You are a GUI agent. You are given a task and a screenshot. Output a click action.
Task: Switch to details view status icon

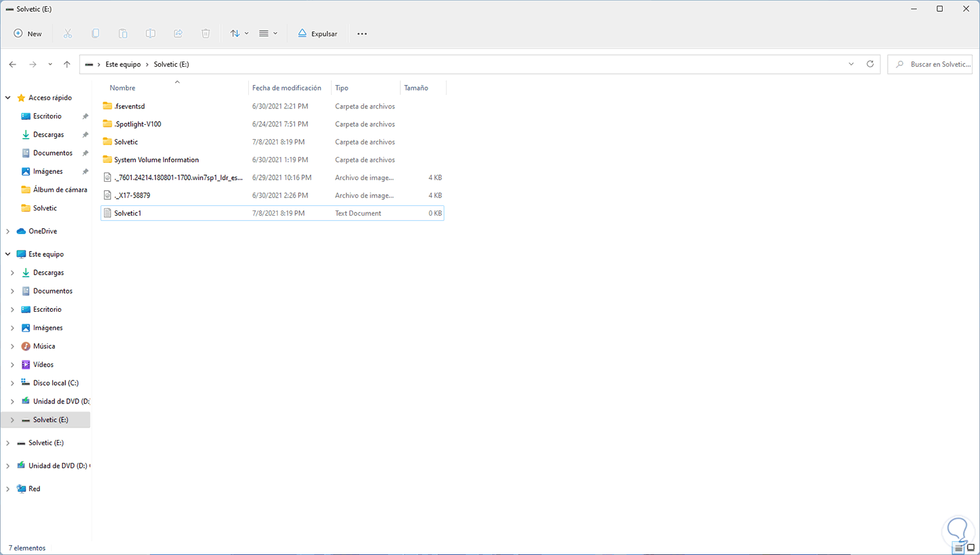click(958, 548)
